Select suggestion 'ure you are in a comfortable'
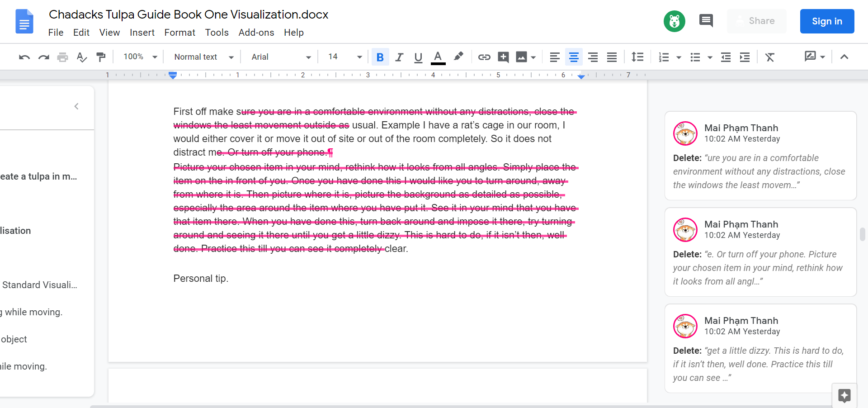The image size is (868, 408). coord(760,156)
